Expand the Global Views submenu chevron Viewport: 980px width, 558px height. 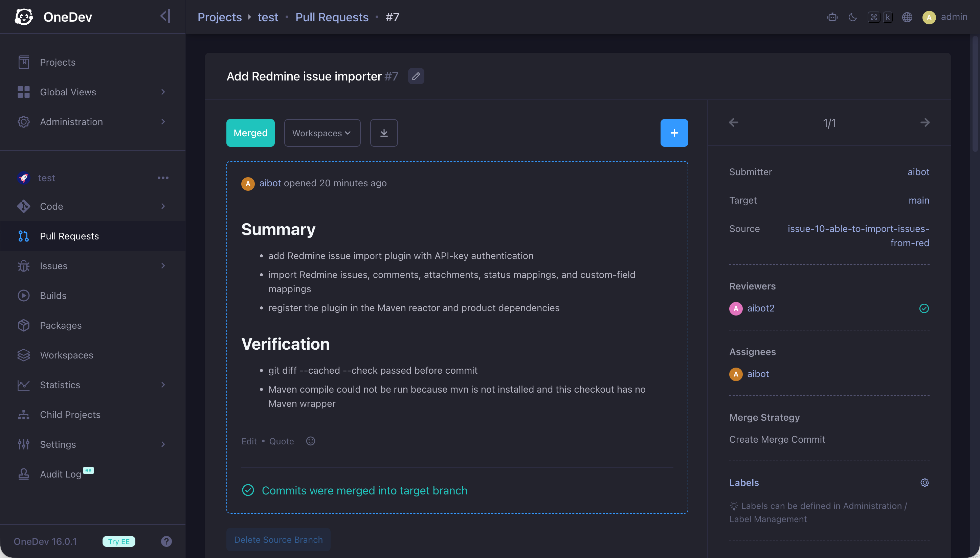tap(163, 92)
